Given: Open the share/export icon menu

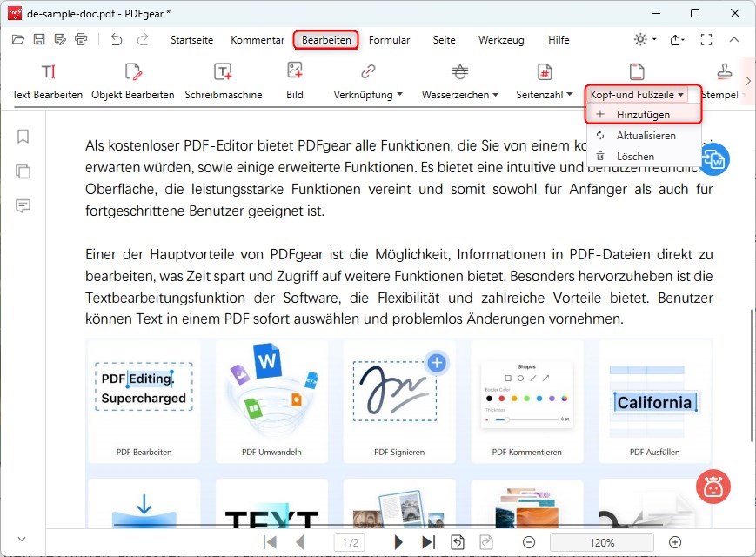Looking at the screenshot, I should point(677,39).
